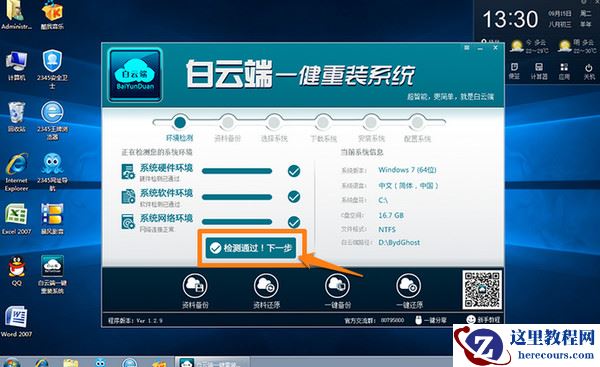The width and height of the screenshot is (600, 367).
Task: Click the 系统硬件环境 progress bar
Action: coord(237,171)
